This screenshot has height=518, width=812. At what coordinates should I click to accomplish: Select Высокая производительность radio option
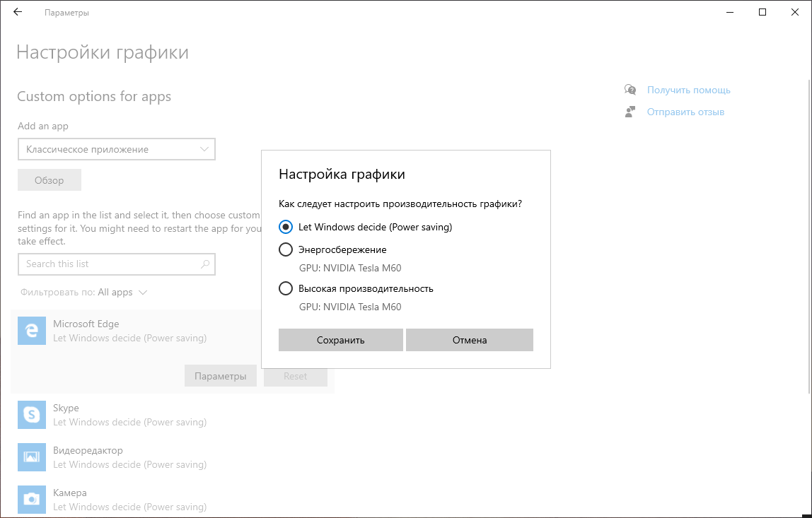tap(286, 288)
